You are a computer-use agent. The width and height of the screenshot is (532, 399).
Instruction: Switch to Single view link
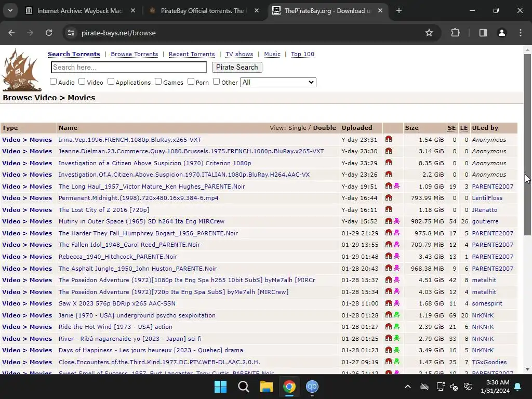coord(297,128)
